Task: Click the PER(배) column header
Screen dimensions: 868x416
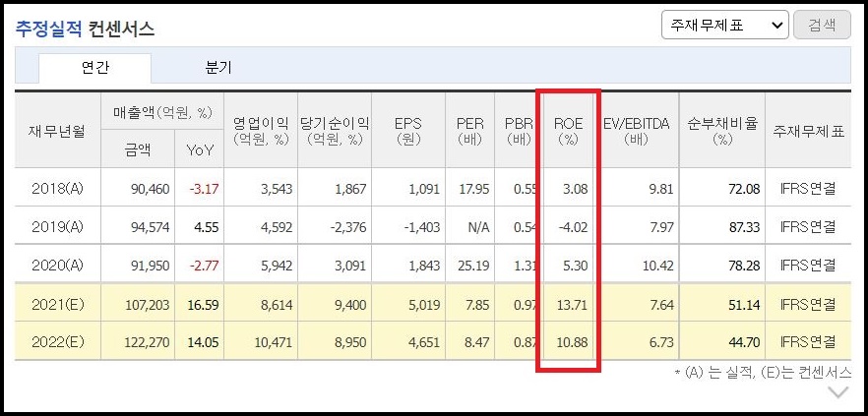Action: 470,132
